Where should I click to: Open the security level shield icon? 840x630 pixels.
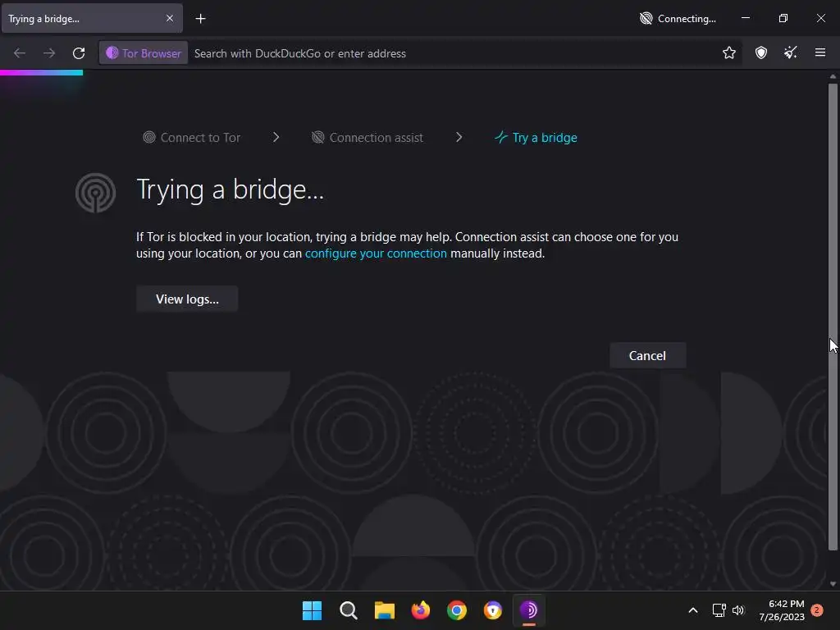[760, 52]
